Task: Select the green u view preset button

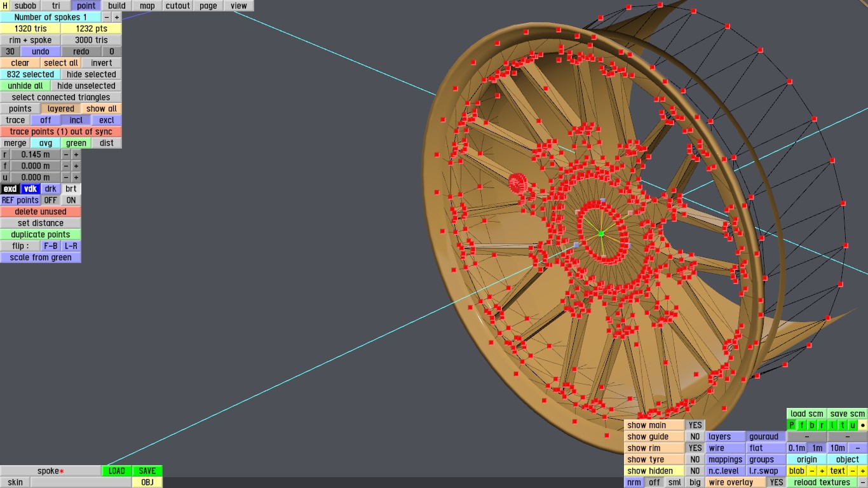Action: (853, 425)
